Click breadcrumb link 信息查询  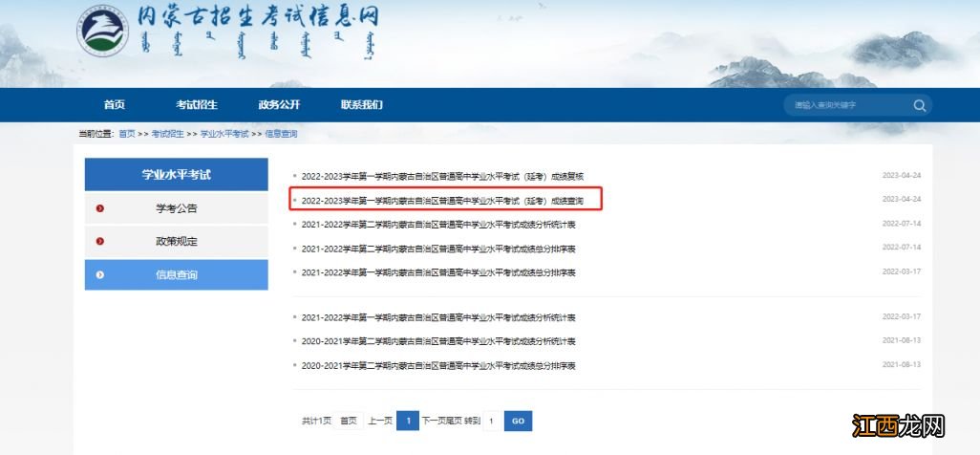click(x=281, y=134)
